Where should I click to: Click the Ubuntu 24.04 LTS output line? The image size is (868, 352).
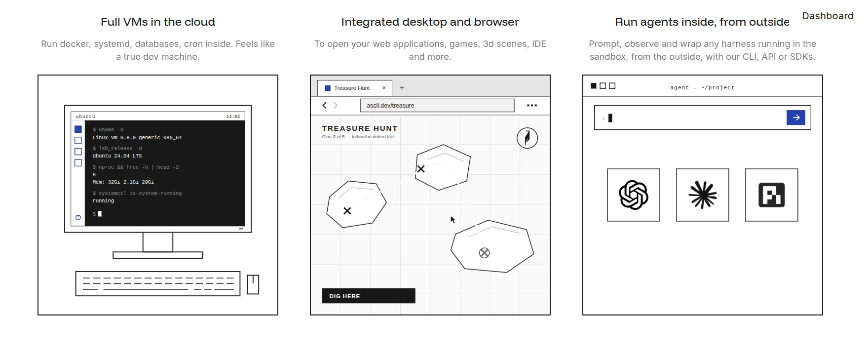click(x=117, y=156)
